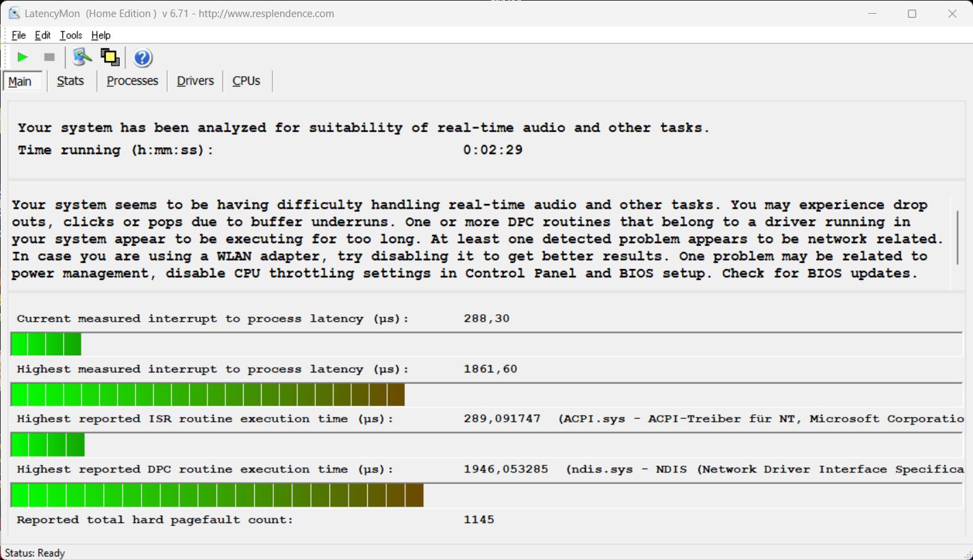Click the ISR value 289,091747
This screenshot has width=973, height=560.
[502, 418]
